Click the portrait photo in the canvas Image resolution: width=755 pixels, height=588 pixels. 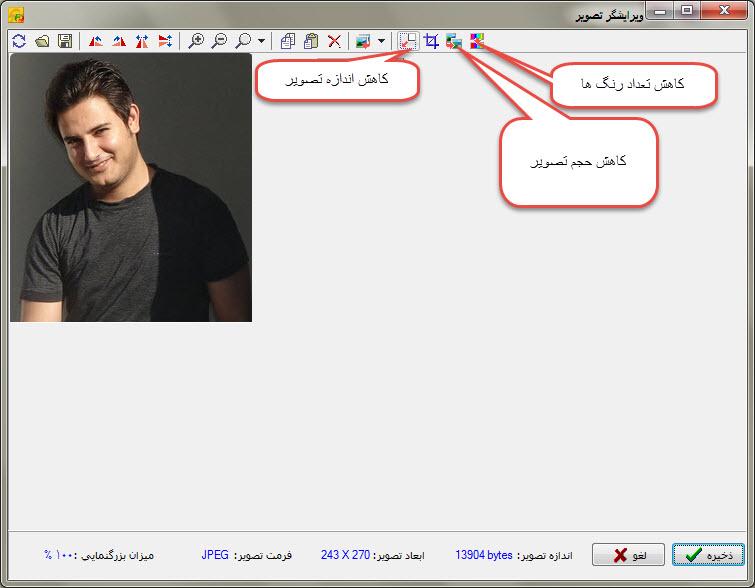(130, 187)
